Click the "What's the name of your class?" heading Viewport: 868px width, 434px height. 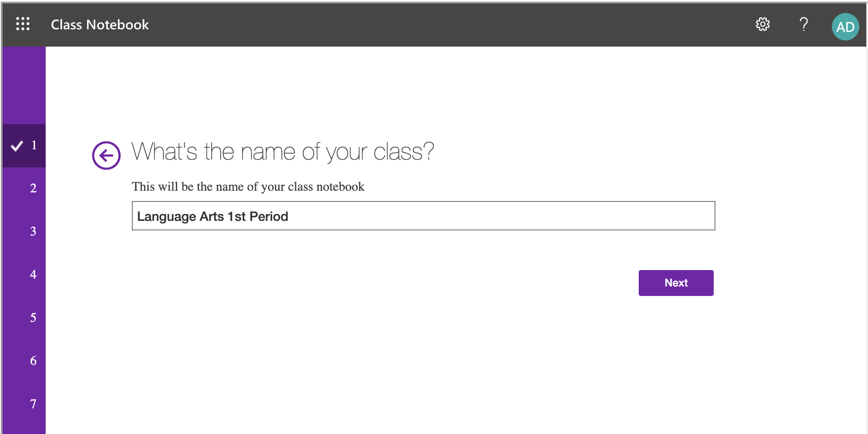click(282, 152)
